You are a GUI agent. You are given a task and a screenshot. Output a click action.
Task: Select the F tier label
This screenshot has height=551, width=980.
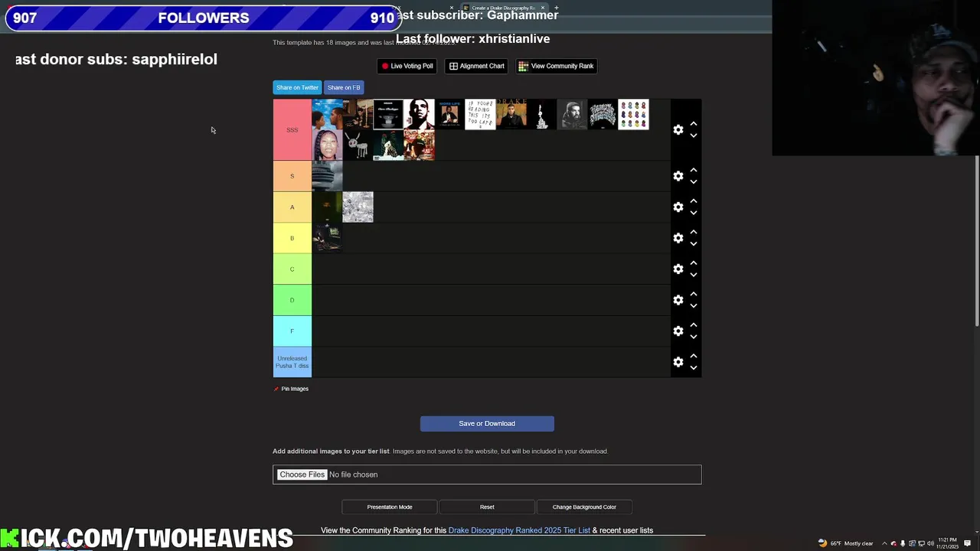292,331
